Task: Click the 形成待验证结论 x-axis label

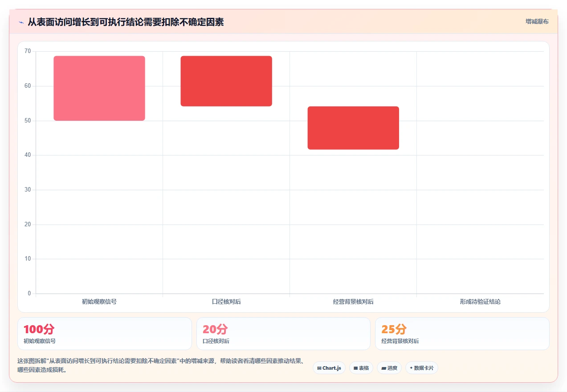Action: tap(480, 302)
